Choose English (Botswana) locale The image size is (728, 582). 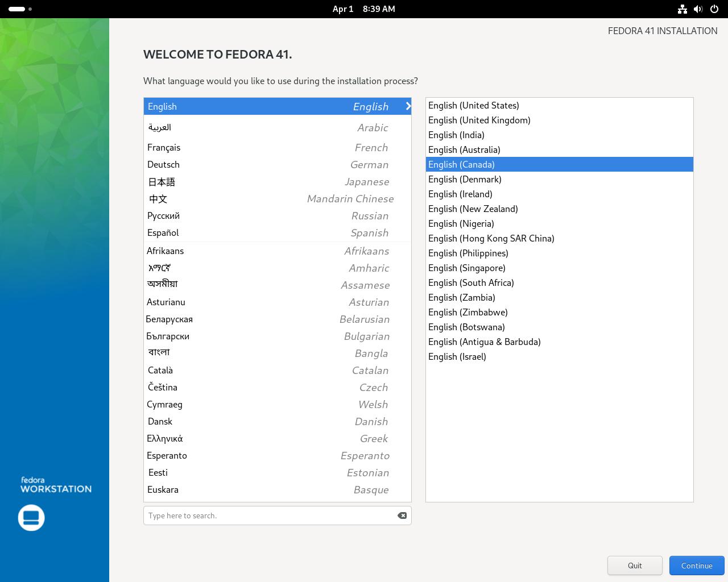pyautogui.click(x=560, y=327)
